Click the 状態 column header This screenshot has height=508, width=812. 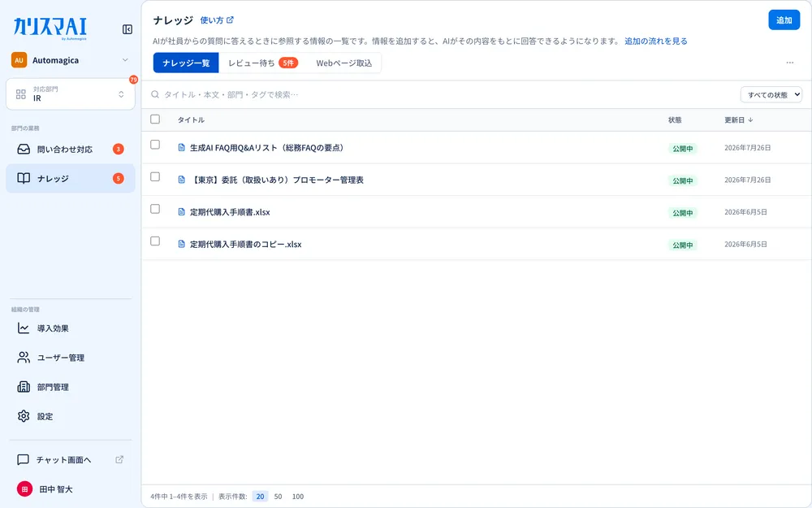[675, 119]
